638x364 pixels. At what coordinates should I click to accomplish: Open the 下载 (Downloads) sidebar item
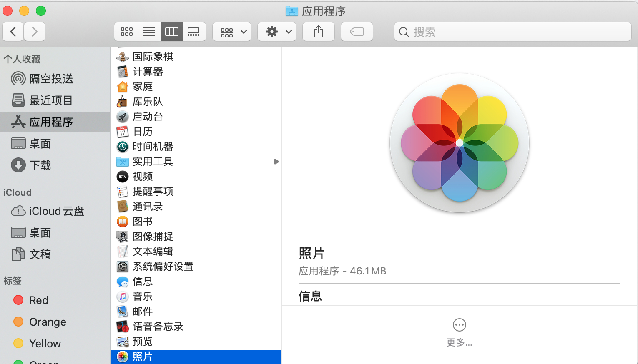click(x=40, y=165)
